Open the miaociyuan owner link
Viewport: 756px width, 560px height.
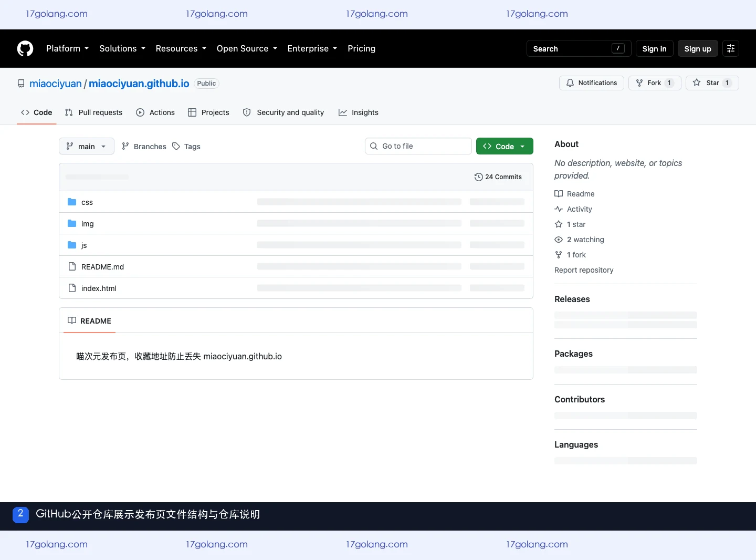click(x=56, y=84)
